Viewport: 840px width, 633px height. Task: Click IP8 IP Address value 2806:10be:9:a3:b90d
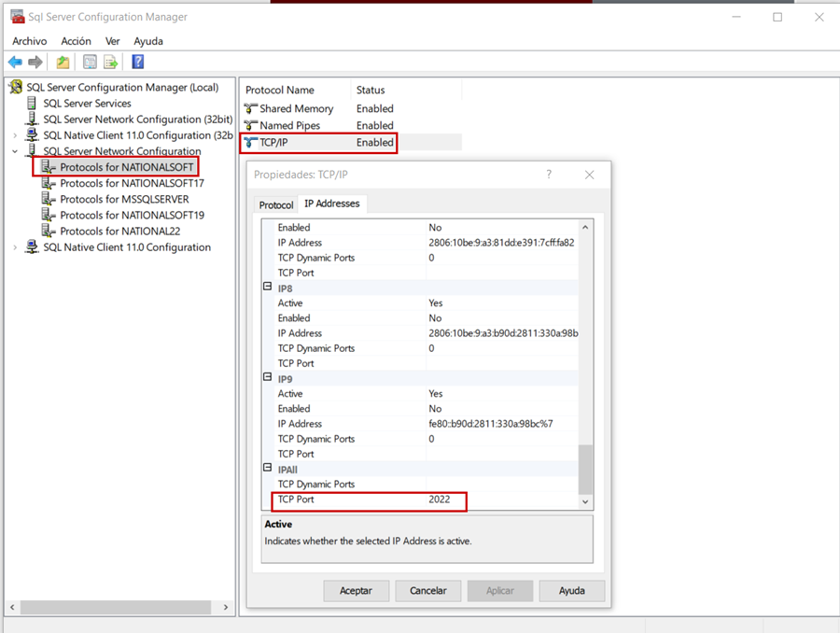503,333
